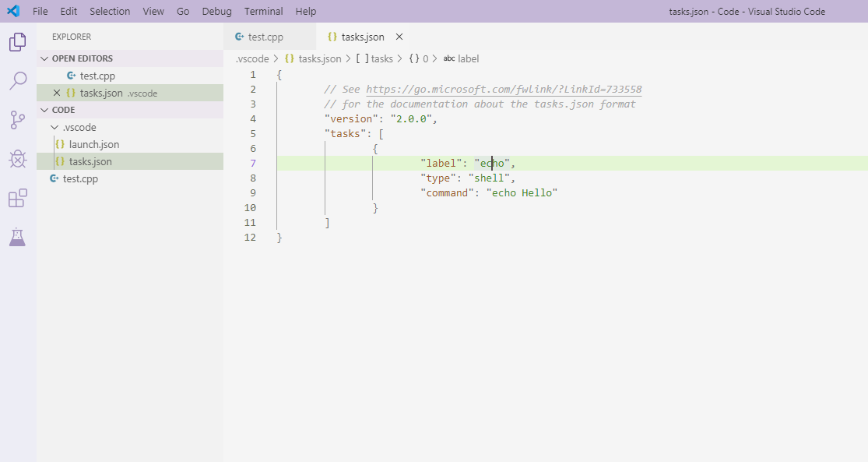Open the Debug view bug icon

(x=18, y=159)
